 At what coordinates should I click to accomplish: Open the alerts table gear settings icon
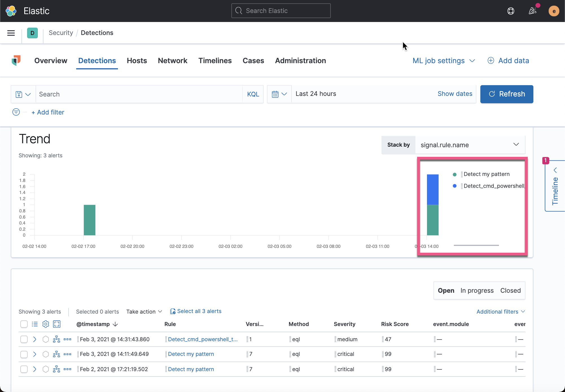point(45,324)
